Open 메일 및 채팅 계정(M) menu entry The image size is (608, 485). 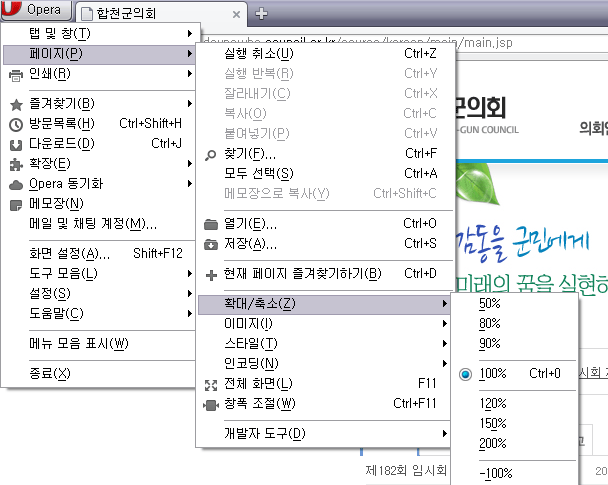point(99,224)
